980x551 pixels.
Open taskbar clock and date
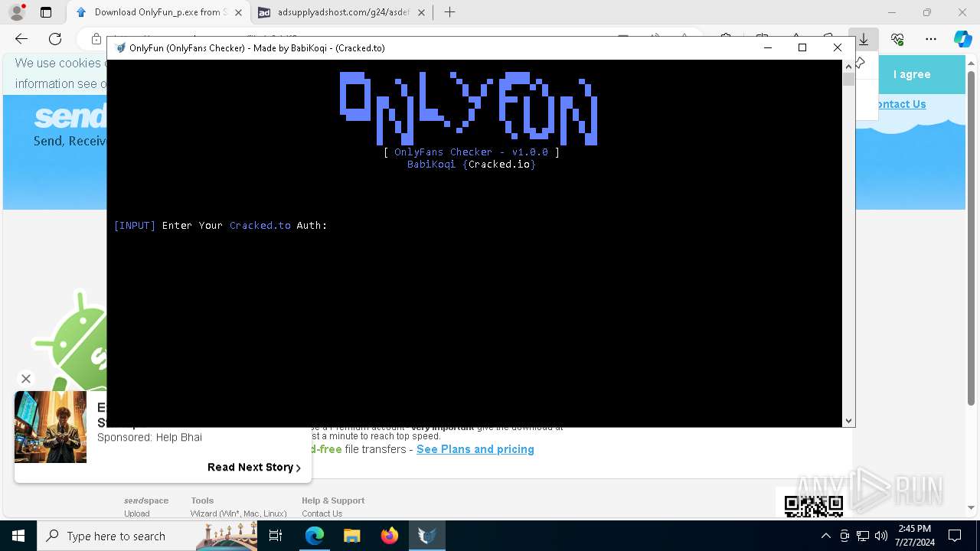(914, 536)
